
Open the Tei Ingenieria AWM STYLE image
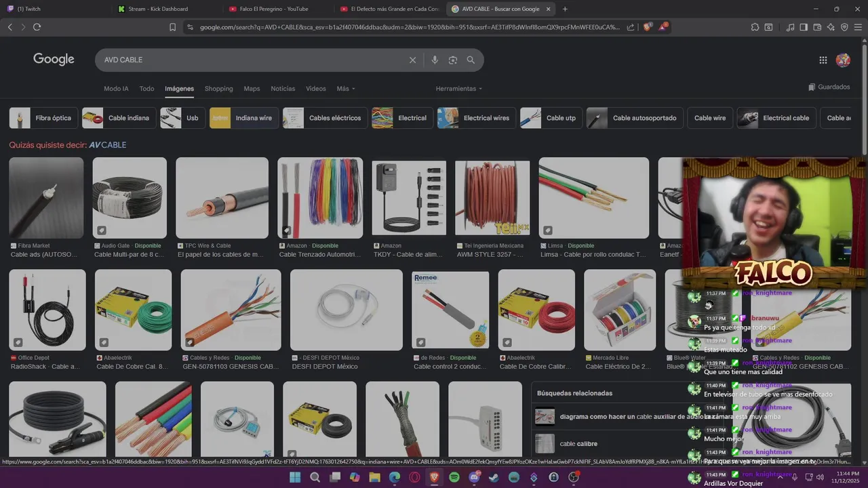492,198
